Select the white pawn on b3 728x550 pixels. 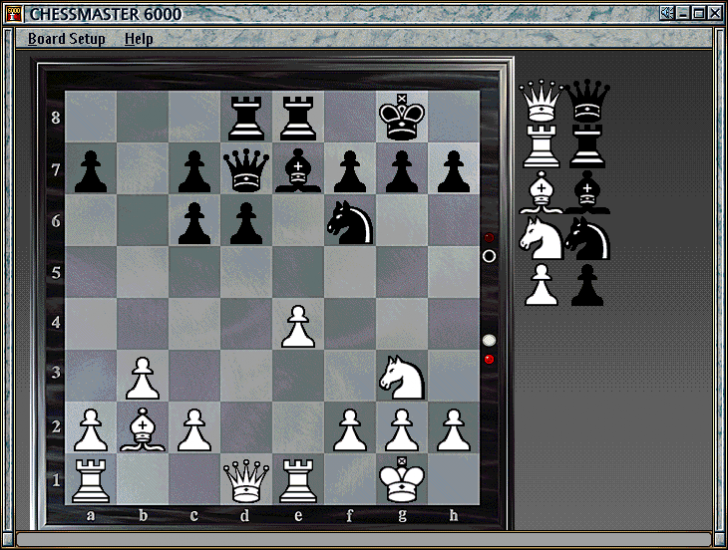pyautogui.click(x=143, y=378)
